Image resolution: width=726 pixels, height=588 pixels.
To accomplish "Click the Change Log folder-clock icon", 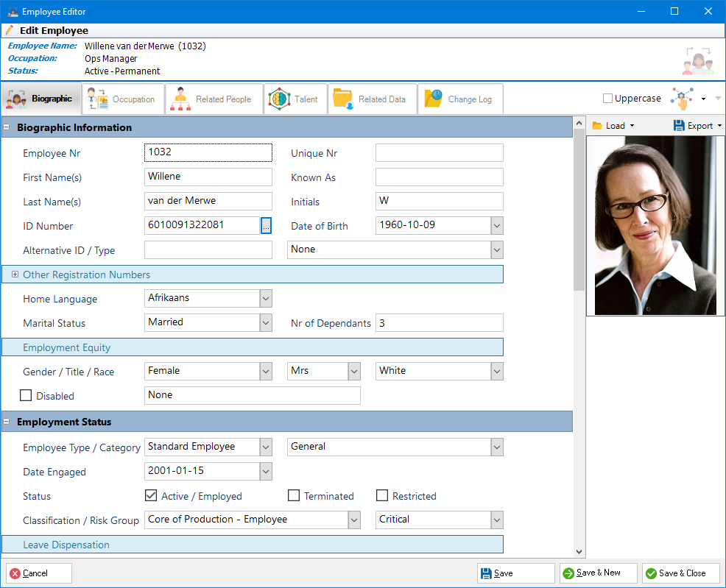I will coord(434,99).
